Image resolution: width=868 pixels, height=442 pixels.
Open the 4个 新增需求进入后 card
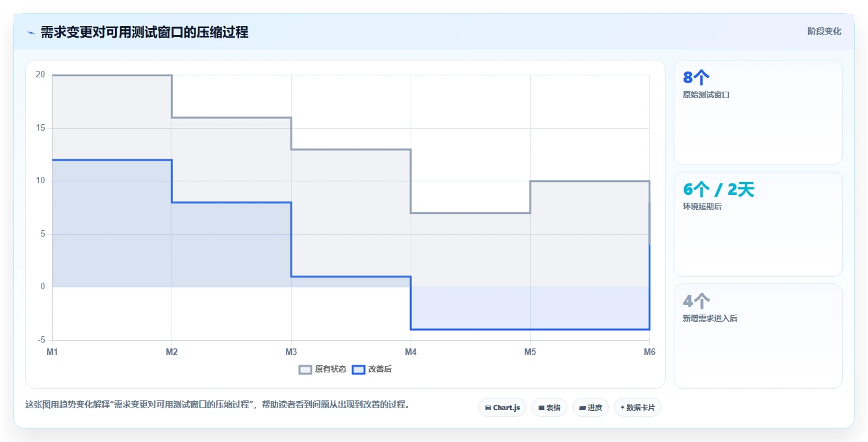(x=758, y=336)
